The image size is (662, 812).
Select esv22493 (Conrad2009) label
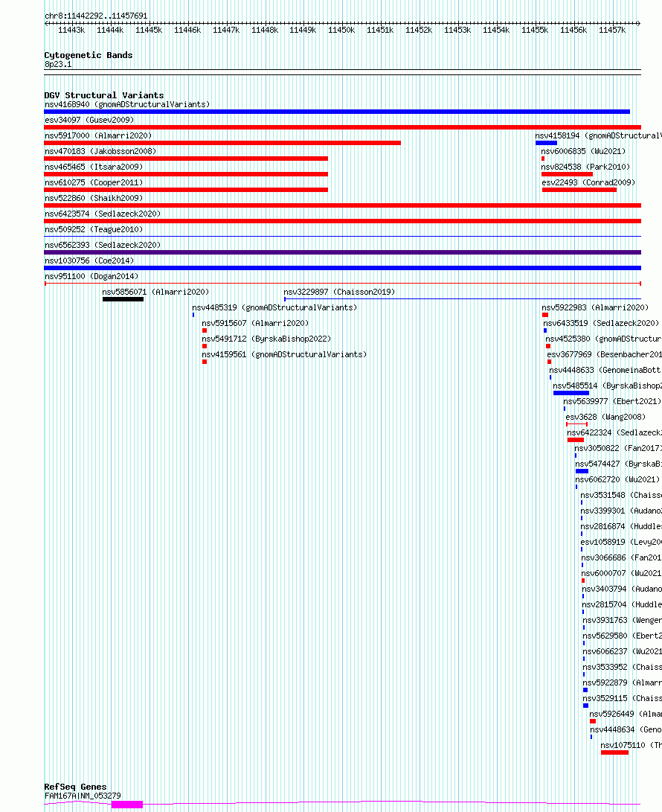(588, 182)
